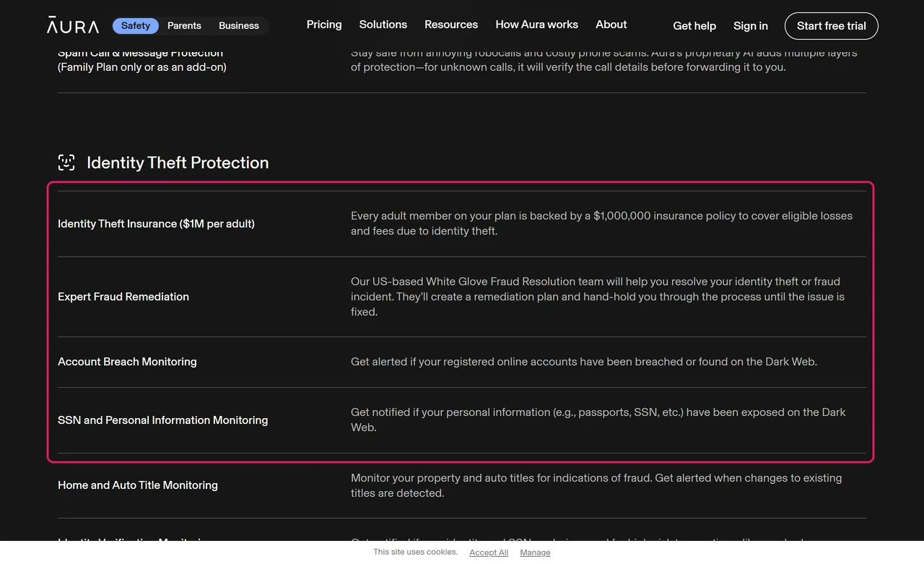Click the Identity Theft Protection face icon
The width and height of the screenshot is (924, 564).
click(x=66, y=162)
